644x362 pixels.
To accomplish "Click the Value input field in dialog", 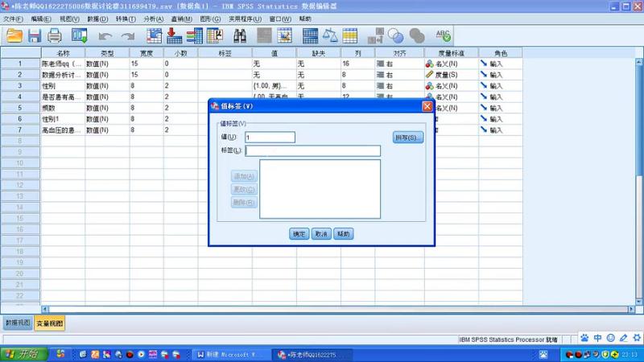I will [270, 137].
